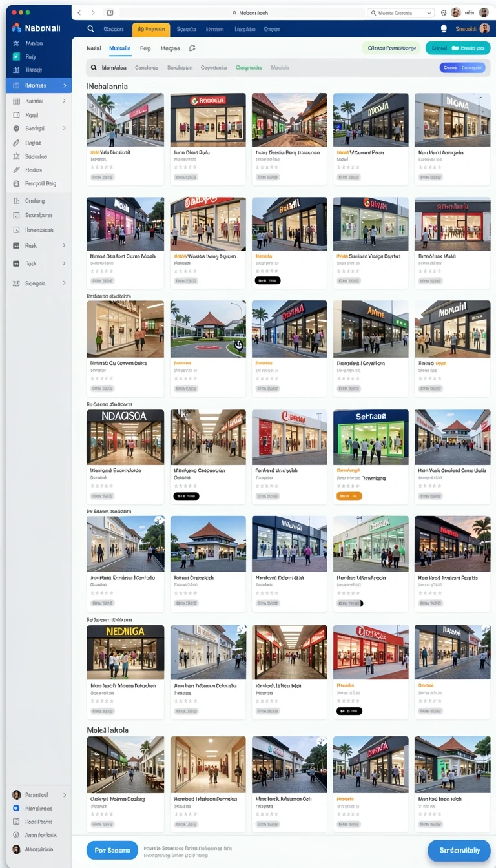Screen dimensions: 496x868
Task: Click the browser back arrow
Action: (x=79, y=12)
